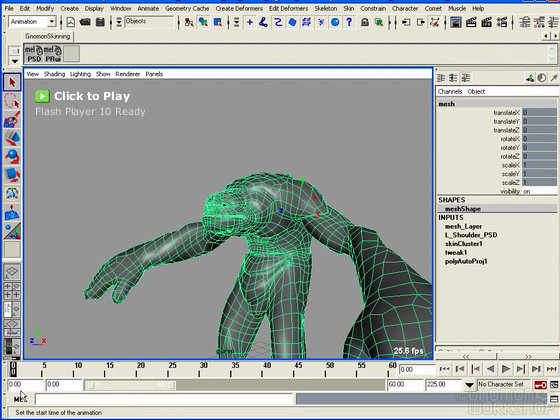Select the L_Shoulder_PSD input node
This screenshot has width=560, height=420.
point(471,235)
